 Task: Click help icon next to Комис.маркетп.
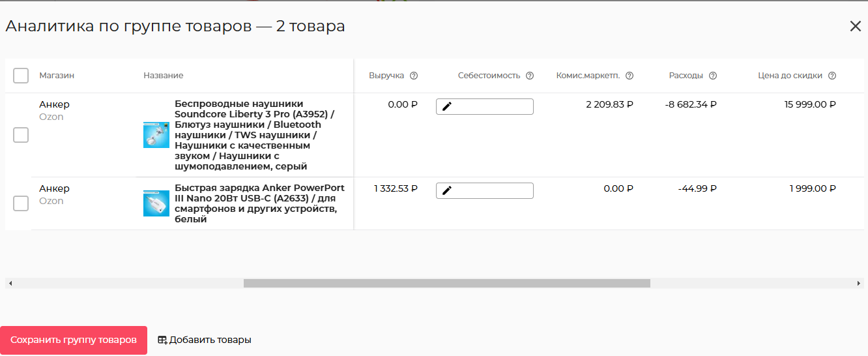pyautogui.click(x=629, y=76)
